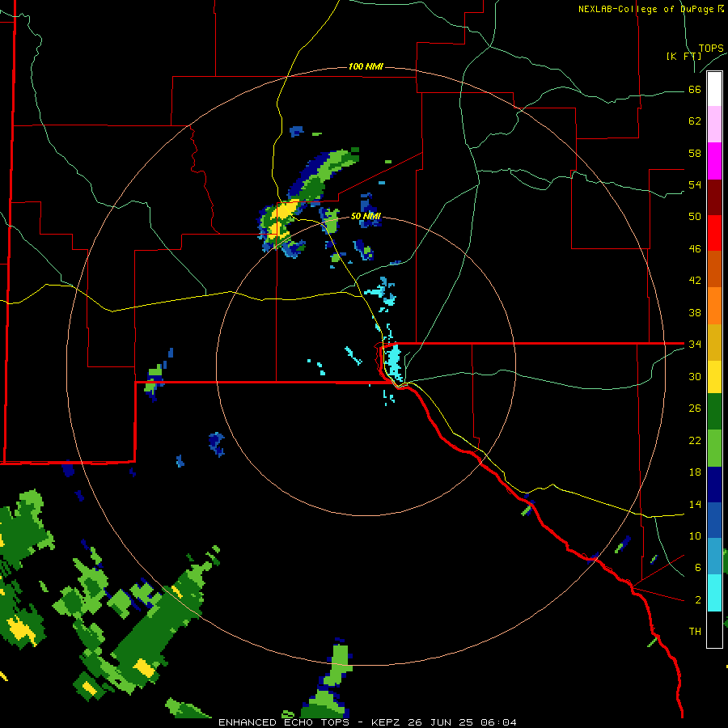This screenshot has width=728, height=728.
Task: Click the cyan legend swatch
Action: tap(714, 593)
